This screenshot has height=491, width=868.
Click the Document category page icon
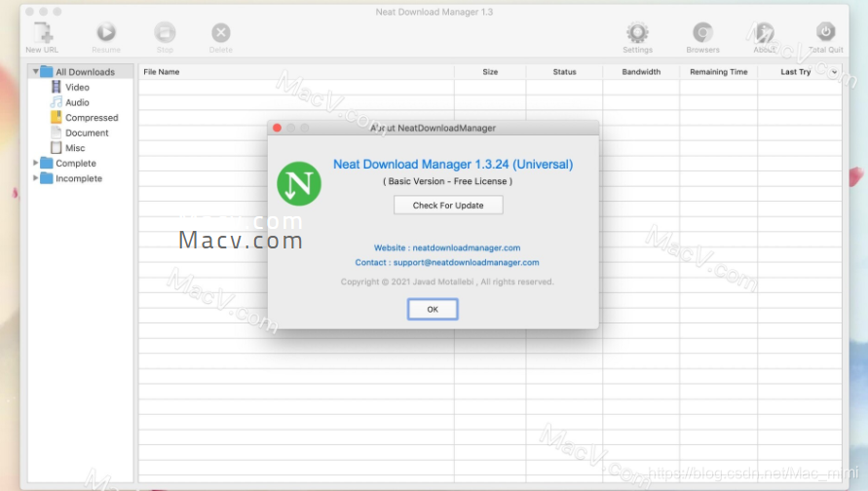pyautogui.click(x=56, y=132)
